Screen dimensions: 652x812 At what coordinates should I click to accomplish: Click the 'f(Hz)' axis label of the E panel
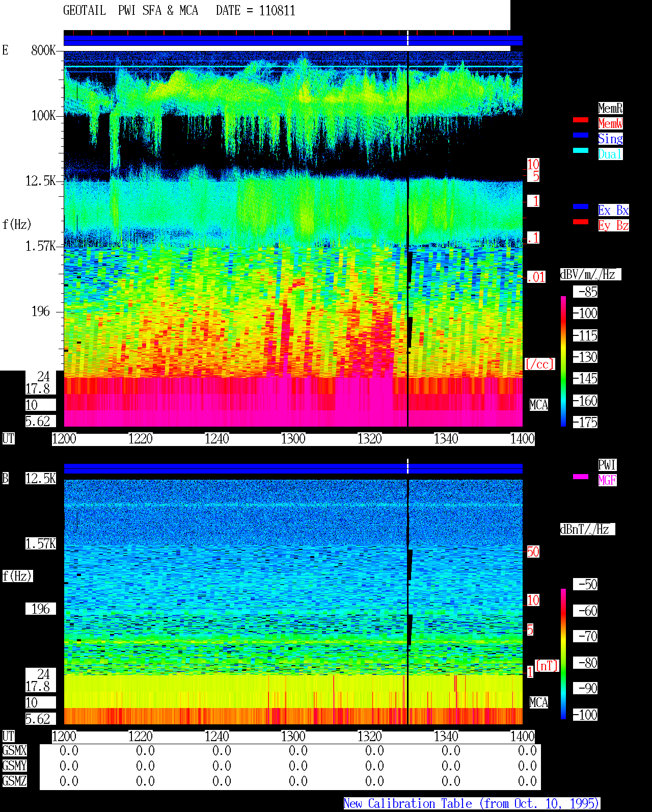[17, 224]
